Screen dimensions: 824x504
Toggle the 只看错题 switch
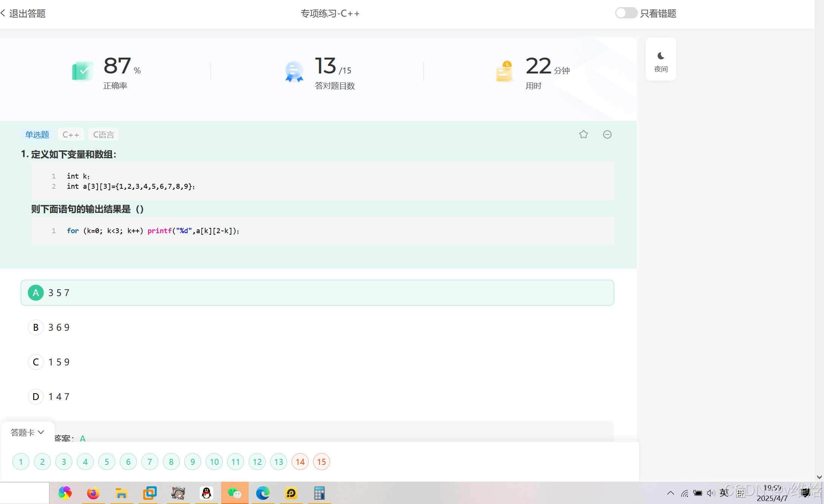(626, 13)
